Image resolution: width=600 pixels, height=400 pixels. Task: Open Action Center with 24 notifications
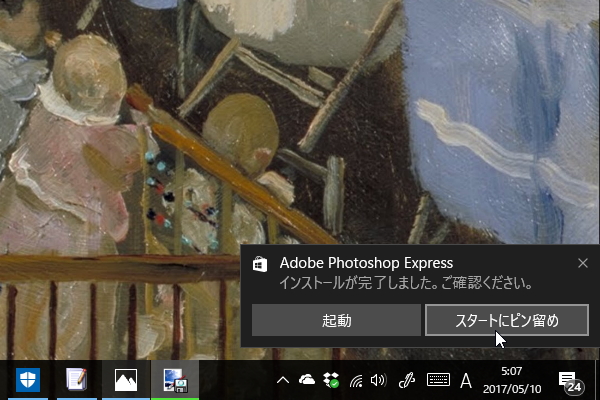(570, 380)
